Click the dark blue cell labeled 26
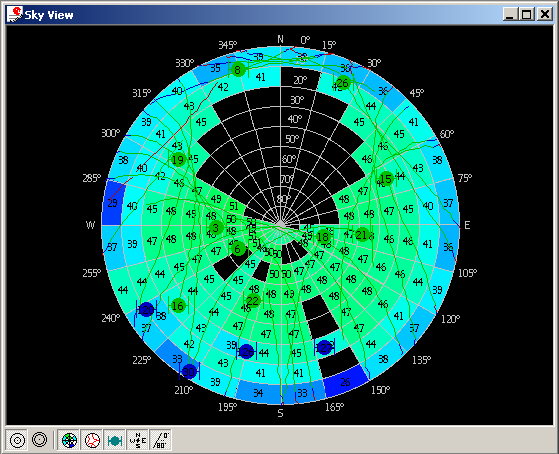This screenshot has height=454, width=559. (345, 382)
